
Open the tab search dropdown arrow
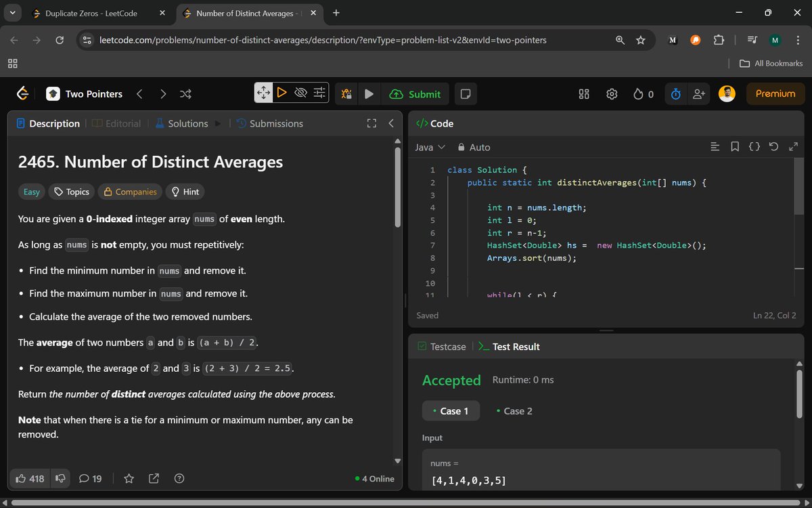14,13
